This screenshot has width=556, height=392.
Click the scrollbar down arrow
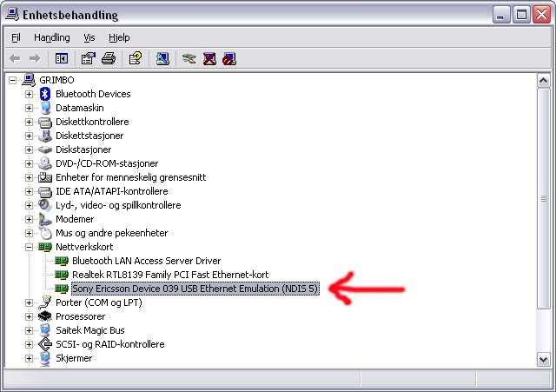[x=543, y=359]
